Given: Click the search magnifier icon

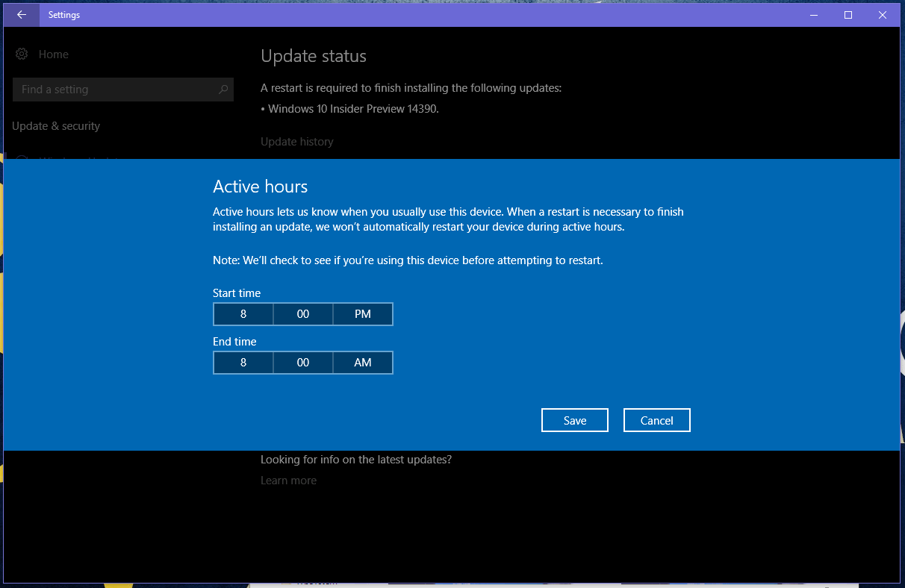Looking at the screenshot, I should pos(223,89).
